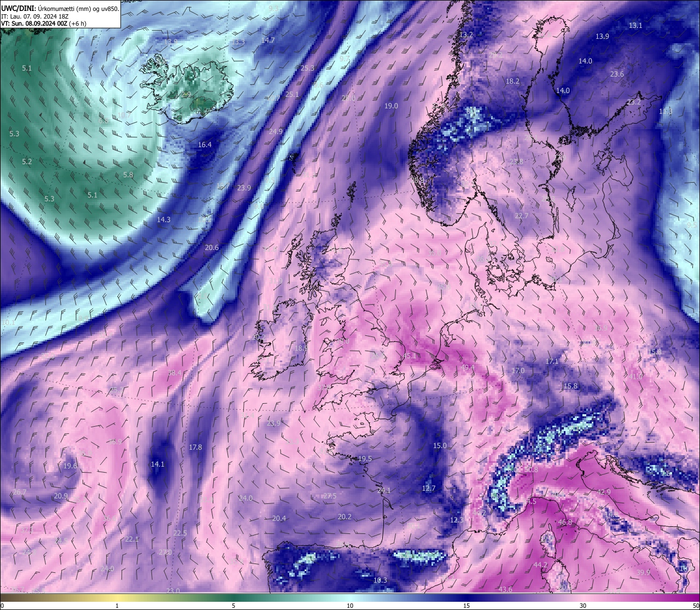This screenshot has width=700, height=610.
Task: Click the 'UWC/DINI: Úrkomumætti (mm) og uv850.' title
Action: coord(60,9)
